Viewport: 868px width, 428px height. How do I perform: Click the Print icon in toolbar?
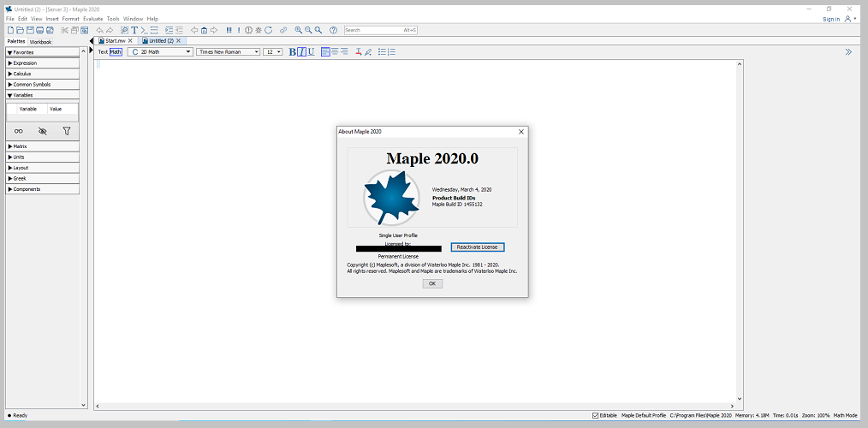40,30
